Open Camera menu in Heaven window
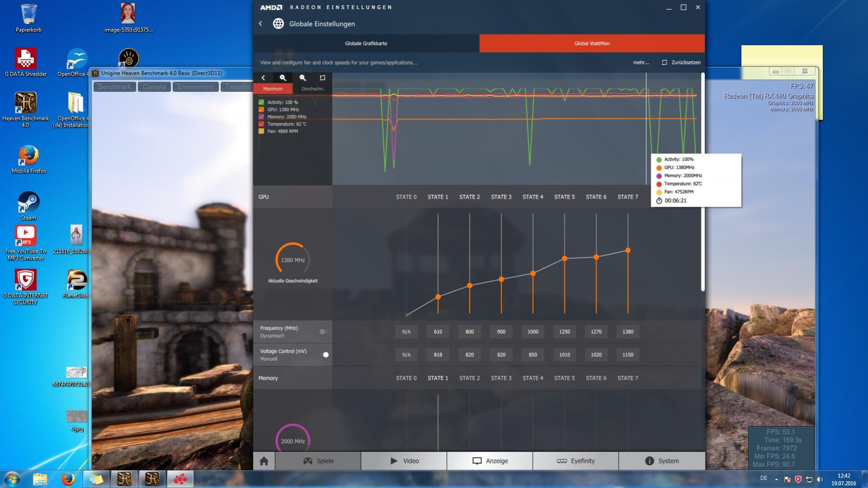The height and width of the screenshot is (488, 868). point(154,86)
